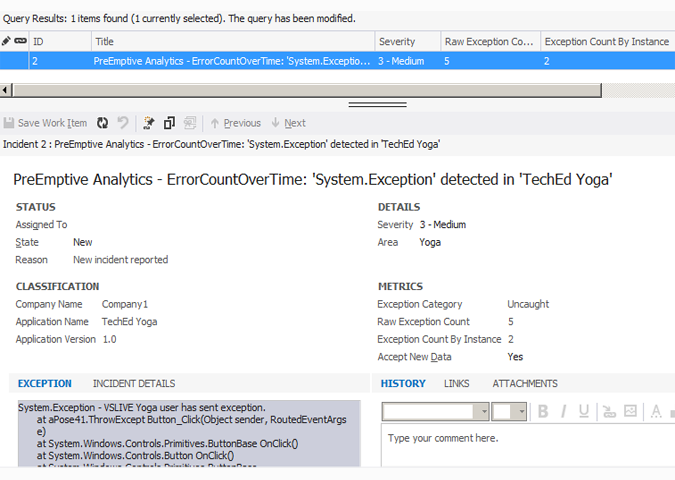Toggle Bold formatting in comment editor

[543, 412]
